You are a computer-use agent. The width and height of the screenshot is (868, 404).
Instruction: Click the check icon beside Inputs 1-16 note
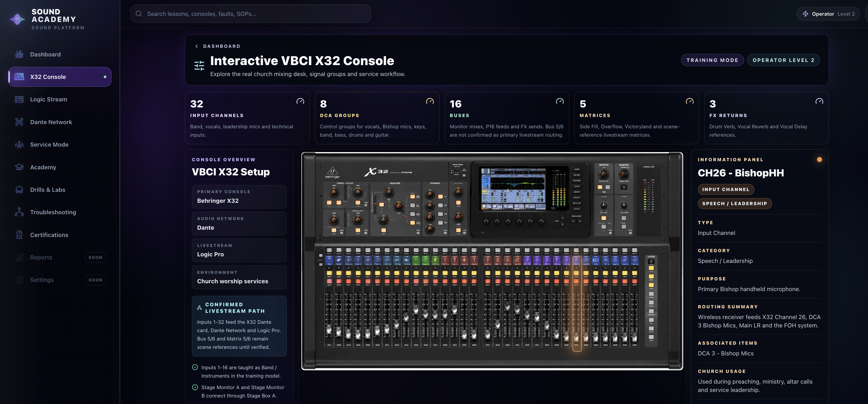point(195,367)
